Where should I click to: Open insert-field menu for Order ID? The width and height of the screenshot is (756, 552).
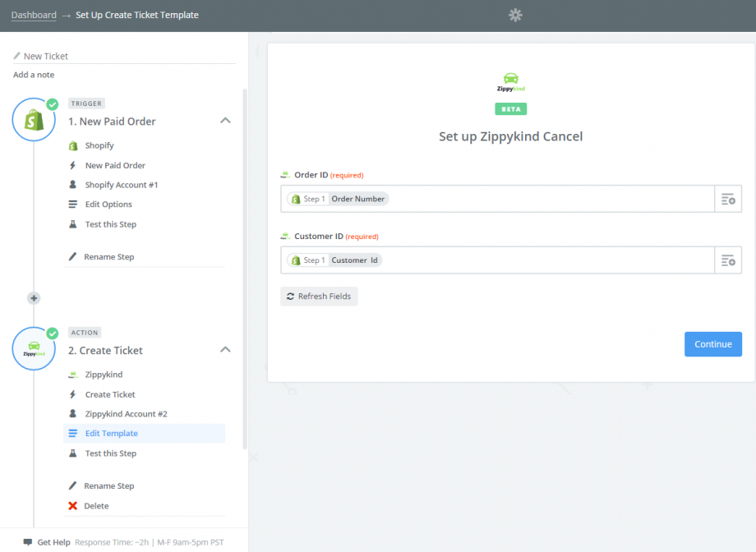[728, 199]
